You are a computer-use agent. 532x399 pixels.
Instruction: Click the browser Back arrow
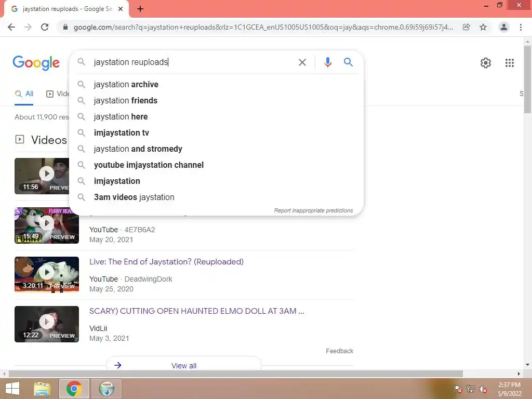coord(11,27)
